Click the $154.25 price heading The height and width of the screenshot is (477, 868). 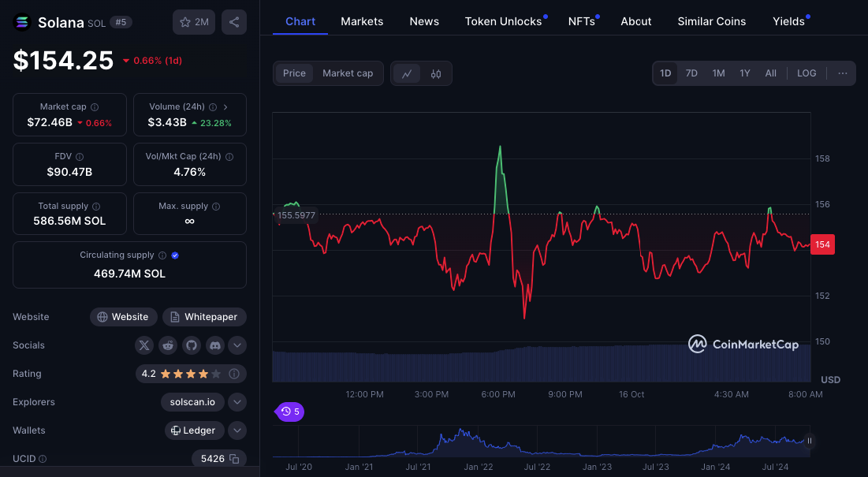click(x=63, y=61)
